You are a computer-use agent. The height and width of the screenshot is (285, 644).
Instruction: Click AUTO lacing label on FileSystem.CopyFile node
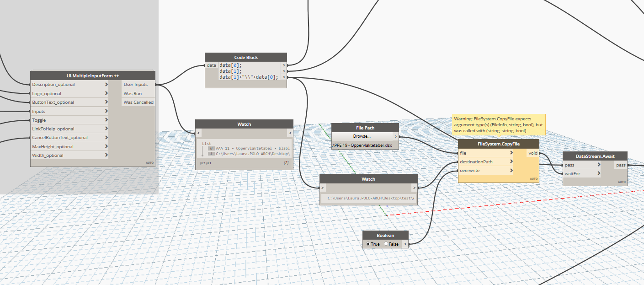click(533, 179)
